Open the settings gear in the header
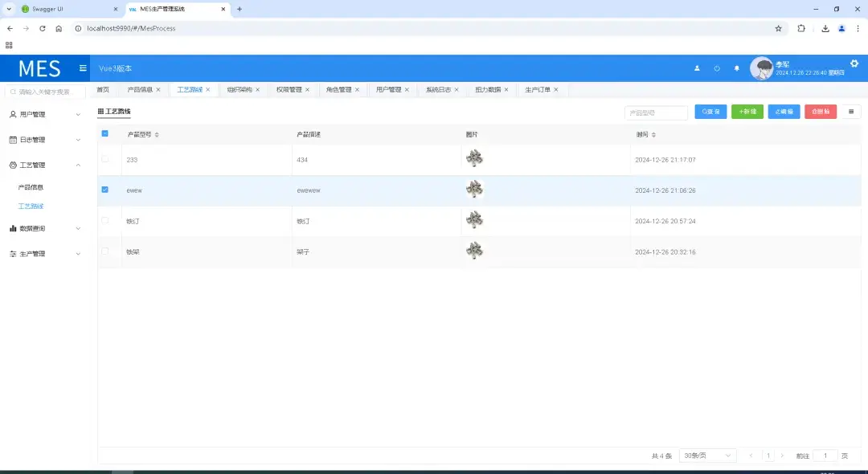The image size is (868, 474). pyautogui.click(x=854, y=63)
